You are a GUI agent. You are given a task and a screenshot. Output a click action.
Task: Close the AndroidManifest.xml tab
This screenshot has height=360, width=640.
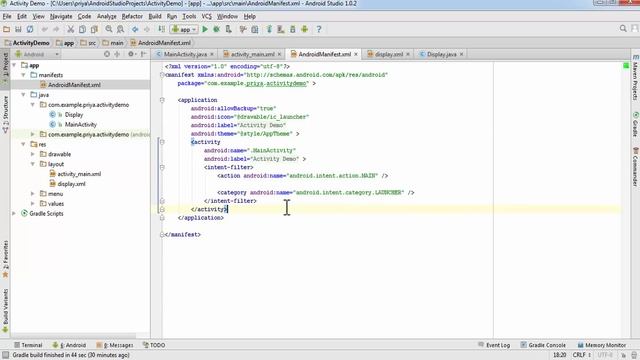(356, 54)
